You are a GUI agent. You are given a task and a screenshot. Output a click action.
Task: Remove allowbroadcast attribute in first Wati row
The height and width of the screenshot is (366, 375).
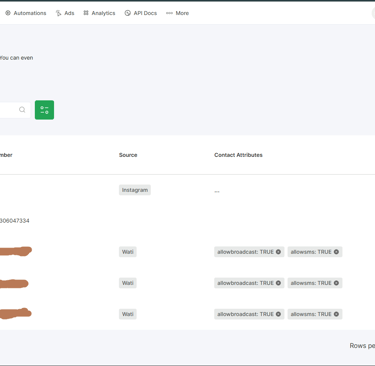(x=278, y=252)
